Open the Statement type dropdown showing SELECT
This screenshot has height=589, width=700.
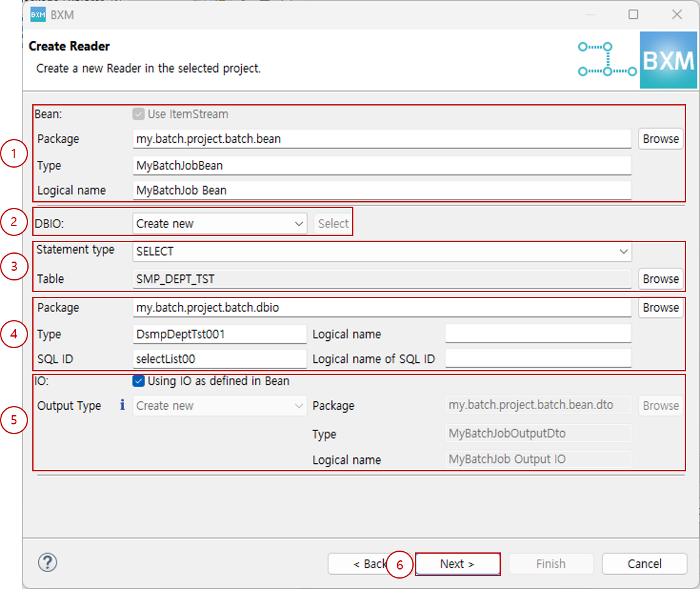point(383,251)
